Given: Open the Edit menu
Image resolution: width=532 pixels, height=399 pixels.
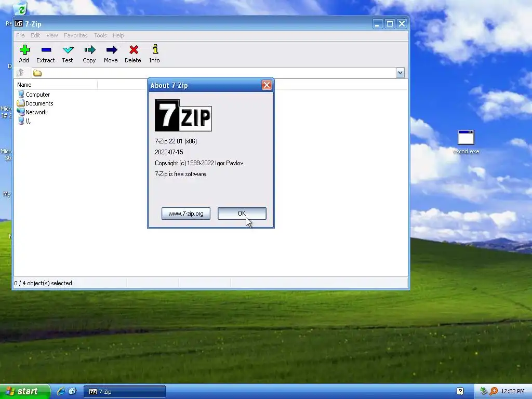Looking at the screenshot, I should [35, 35].
